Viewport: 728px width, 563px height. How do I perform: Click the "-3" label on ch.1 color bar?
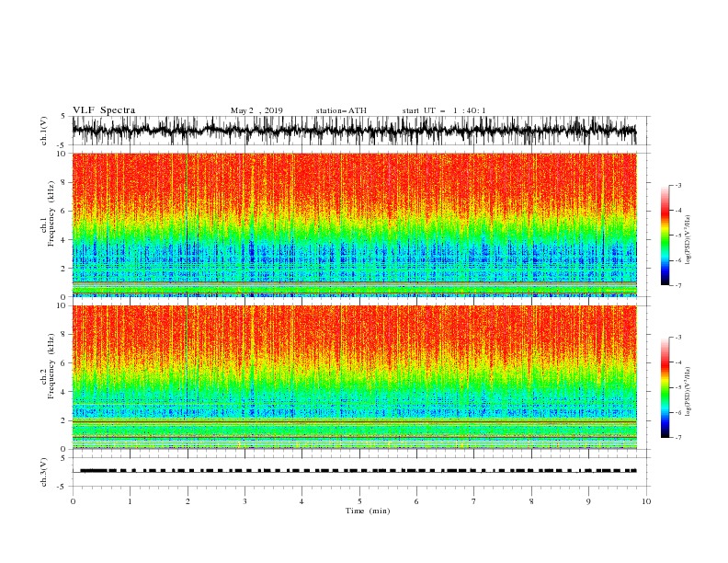(x=677, y=185)
